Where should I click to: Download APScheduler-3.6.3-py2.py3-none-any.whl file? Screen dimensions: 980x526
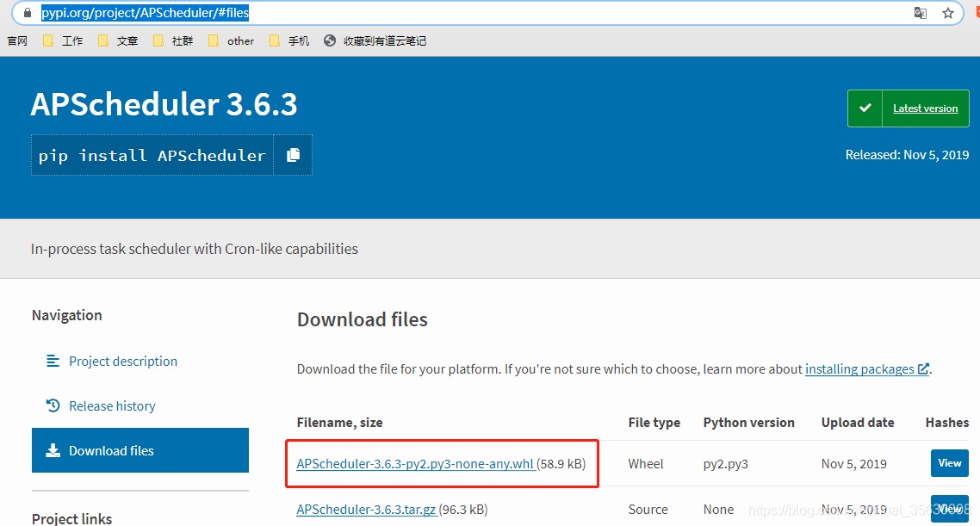[415, 463]
